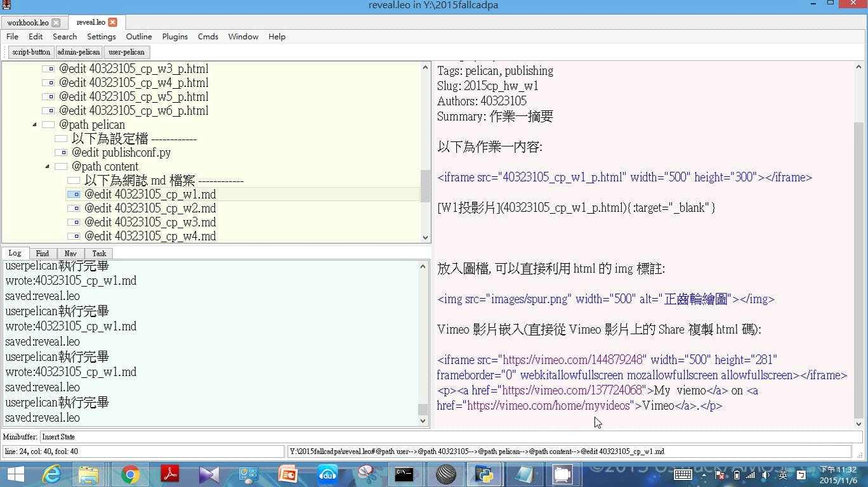The image size is (868, 487).
Task: Run the user-pelican button
Action: click(x=126, y=52)
